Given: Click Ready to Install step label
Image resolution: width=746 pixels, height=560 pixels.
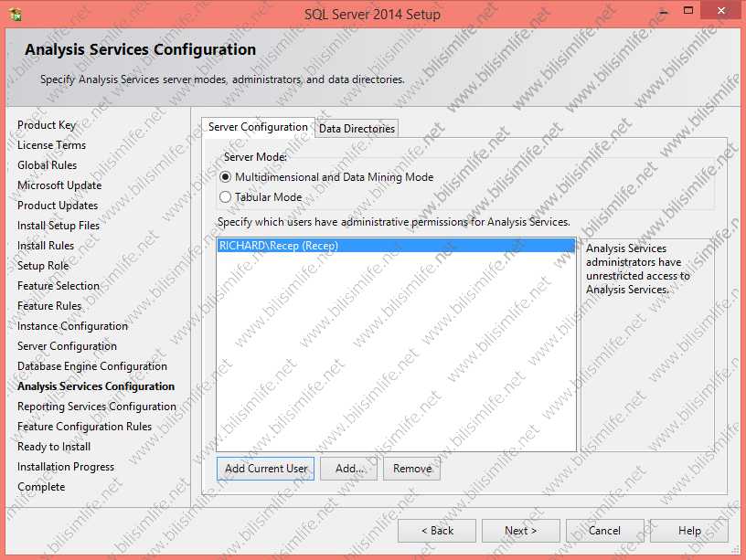Looking at the screenshot, I should point(54,447).
